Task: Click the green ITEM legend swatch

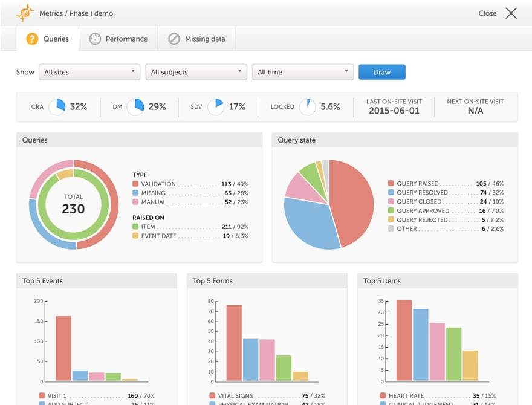Action: coord(135,226)
